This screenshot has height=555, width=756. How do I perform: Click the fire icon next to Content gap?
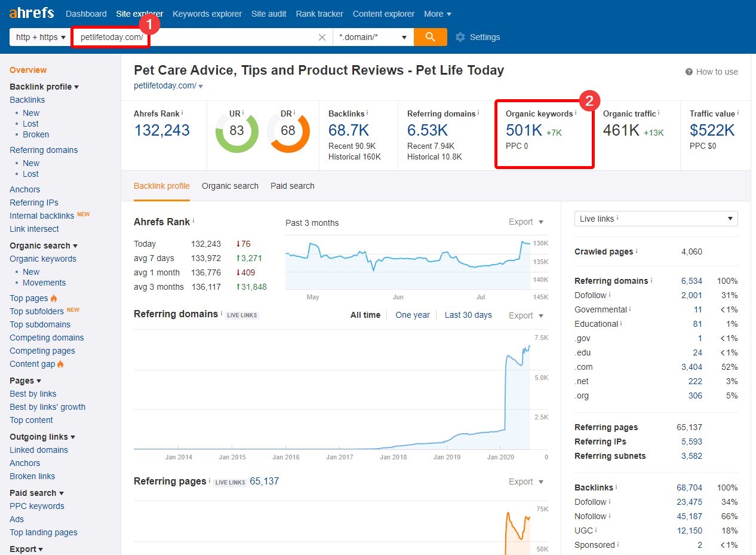pyautogui.click(x=60, y=364)
